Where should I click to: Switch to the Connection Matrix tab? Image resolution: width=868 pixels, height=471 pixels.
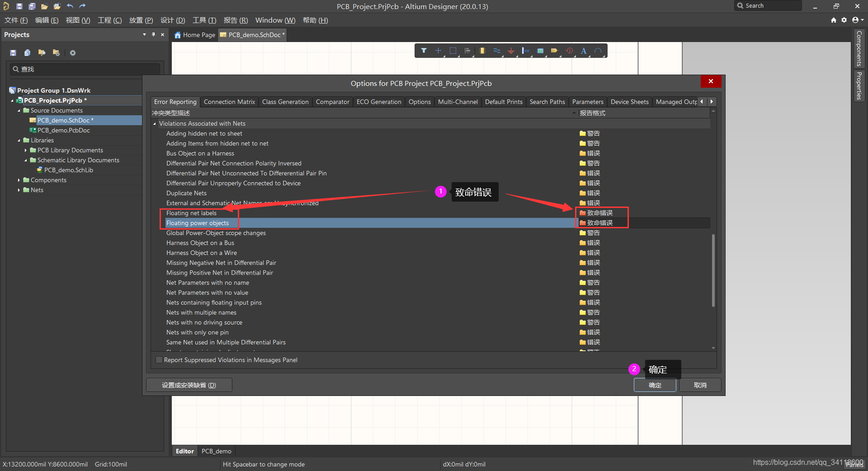(229, 102)
